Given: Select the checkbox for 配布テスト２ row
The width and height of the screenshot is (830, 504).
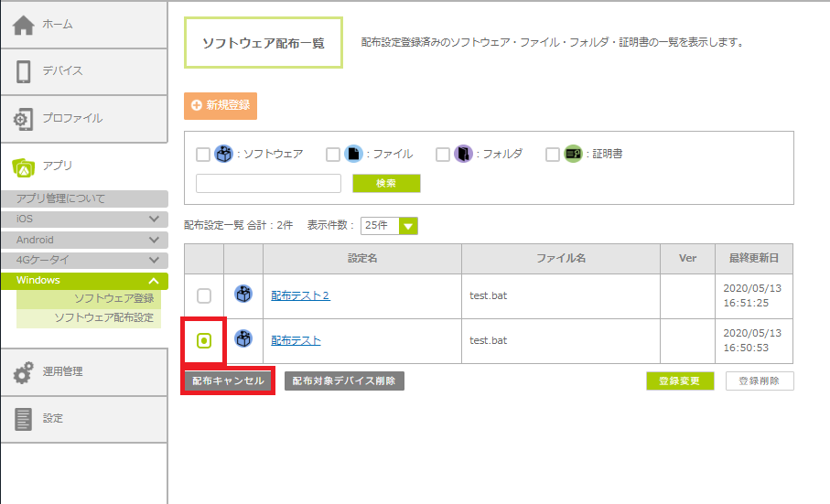Looking at the screenshot, I should click(x=204, y=295).
